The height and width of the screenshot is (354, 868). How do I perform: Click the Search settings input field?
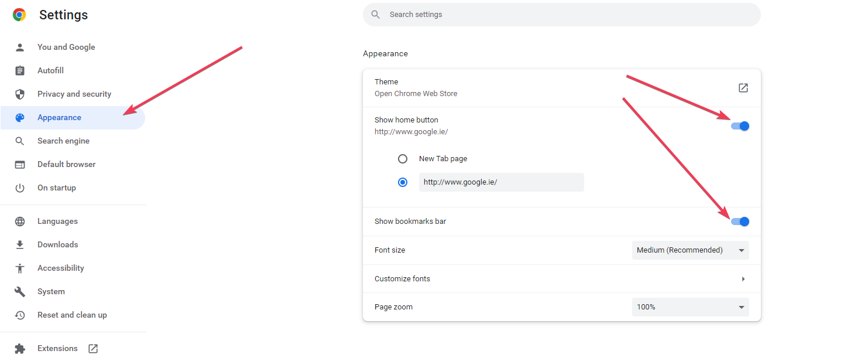[562, 15]
